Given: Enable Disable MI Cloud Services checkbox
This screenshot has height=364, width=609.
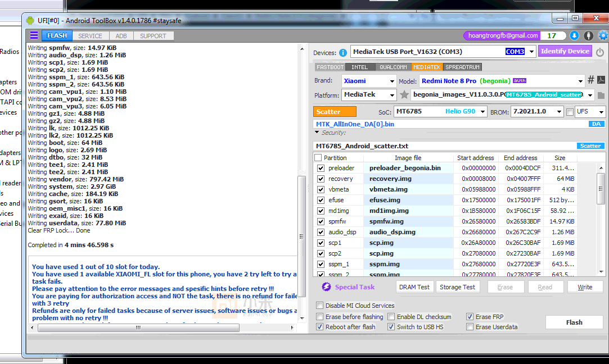Looking at the screenshot, I should pos(319,306).
